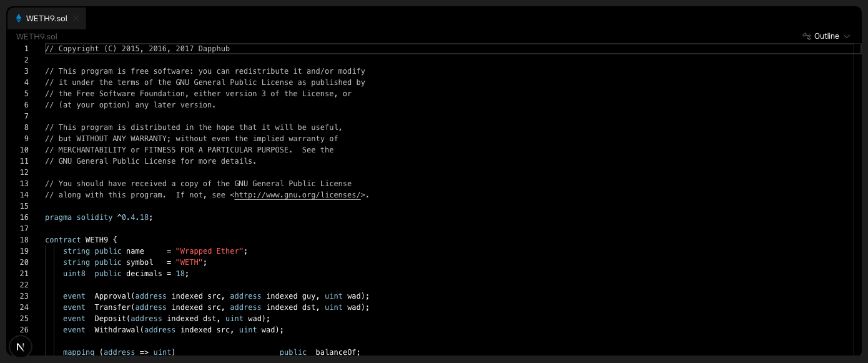This screenshot has height=363, width=868.
Task: Click the "Wrapped Ether" string literal
Action: point(209,251)
